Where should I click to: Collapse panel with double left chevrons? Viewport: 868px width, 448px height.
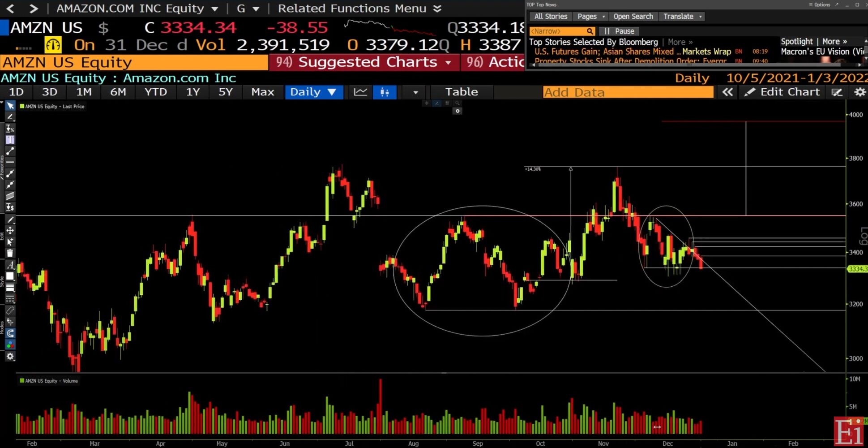point(727,92)
